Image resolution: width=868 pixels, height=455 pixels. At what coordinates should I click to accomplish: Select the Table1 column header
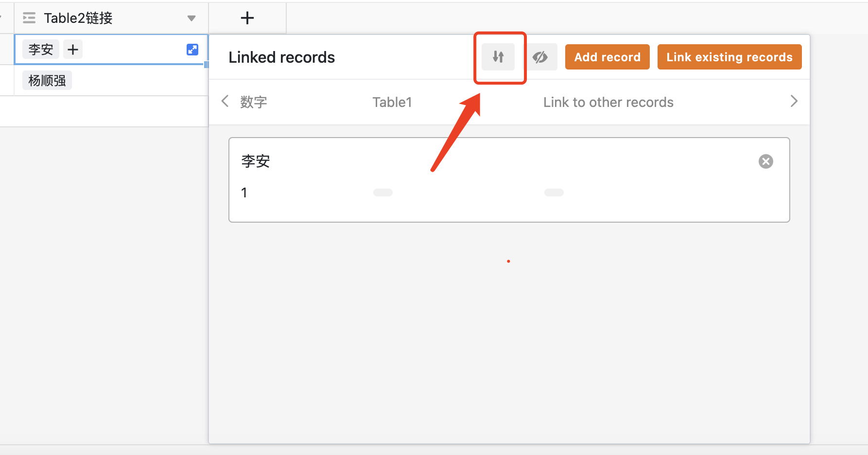tap(392, 102)
